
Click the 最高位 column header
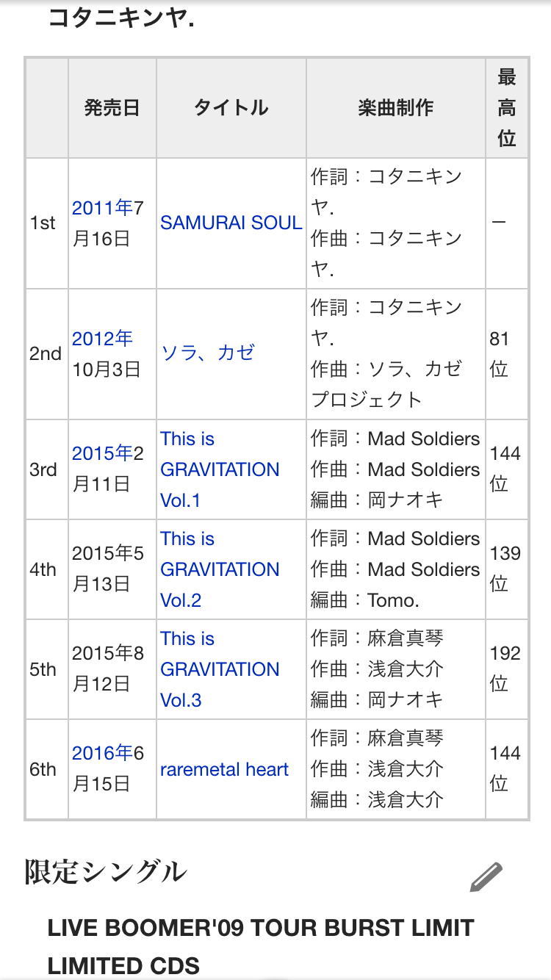coord(507,108)
